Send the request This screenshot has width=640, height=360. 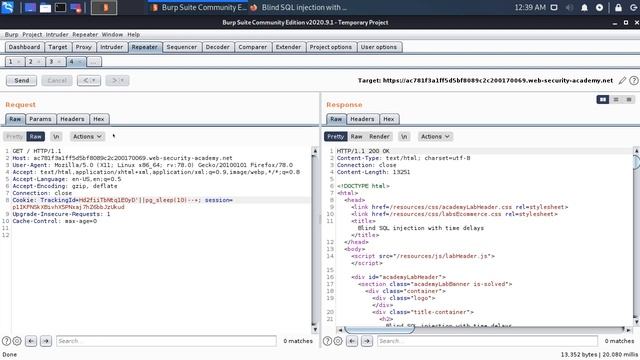(x=22, y=80)
